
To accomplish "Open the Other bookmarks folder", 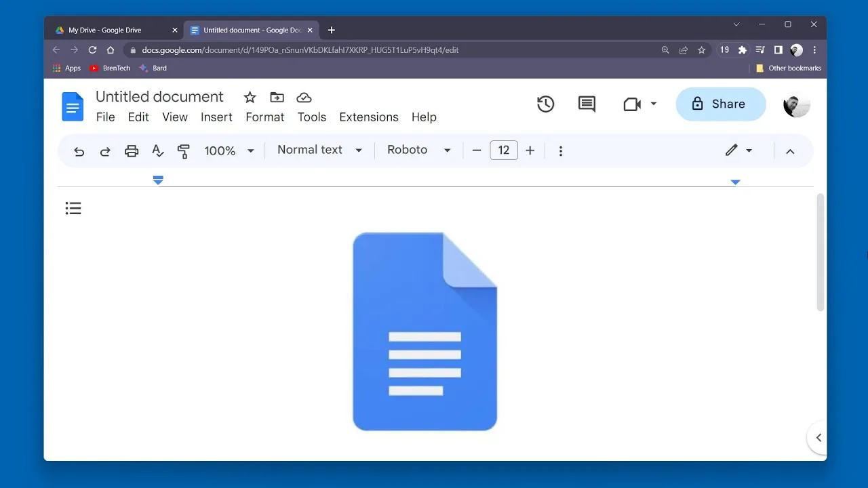I will pyautogui.click(x=788, y=68).
